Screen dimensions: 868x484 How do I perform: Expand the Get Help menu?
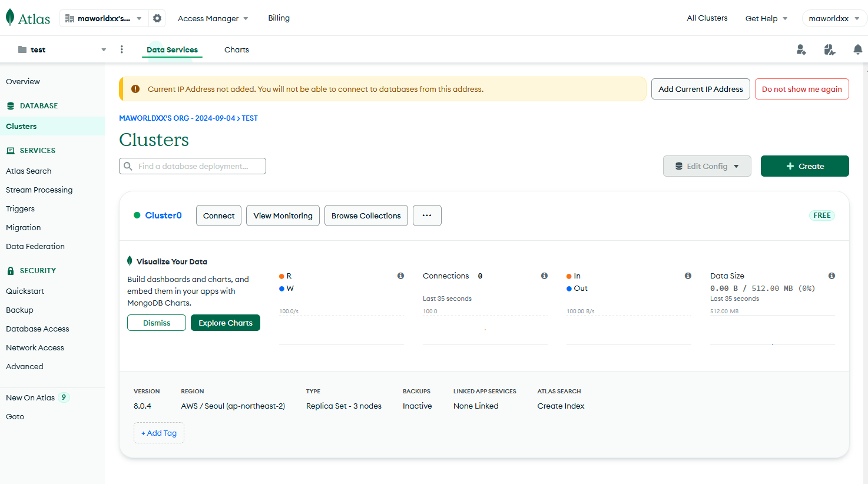click(x=766, y=18)
